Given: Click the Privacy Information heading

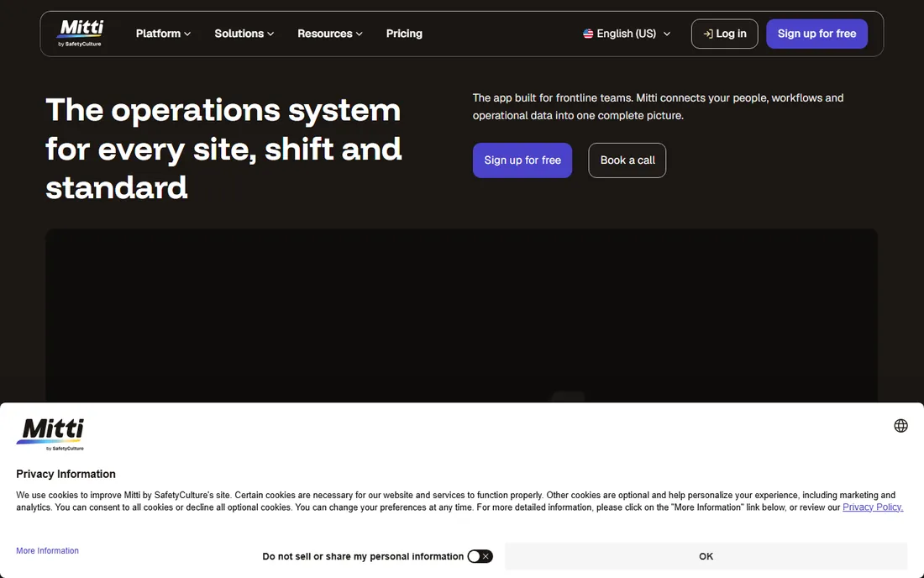Looking at the screenshot, I should [x=66, y=474].
